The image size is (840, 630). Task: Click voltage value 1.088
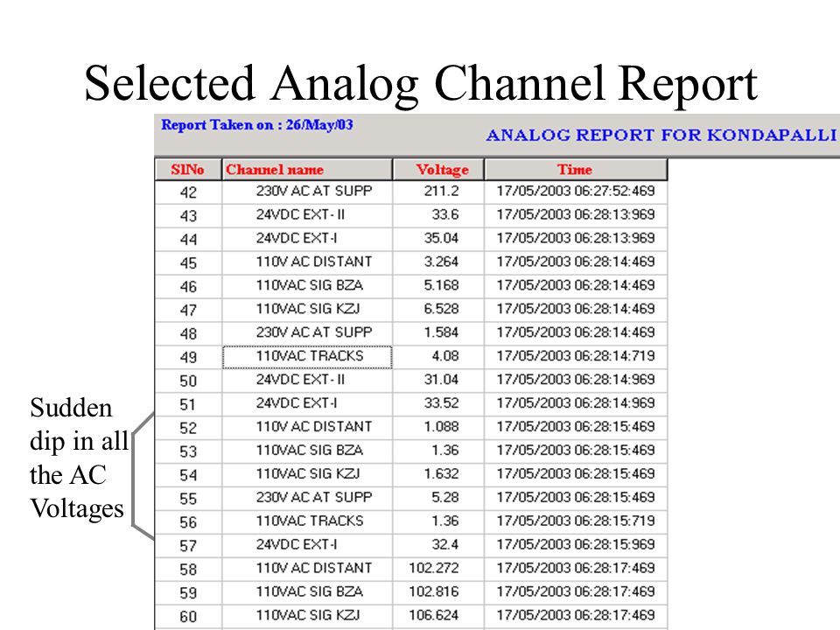tap(441, 427)
